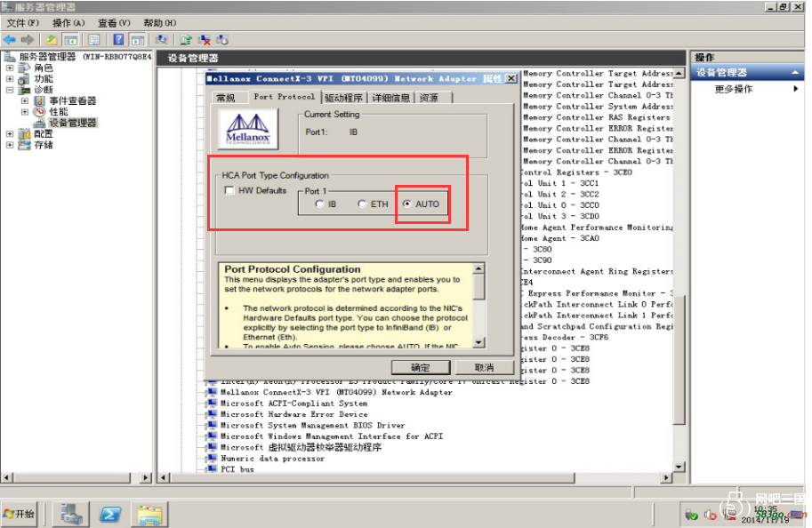Click the 配置 configuration icon in tree

24,134
